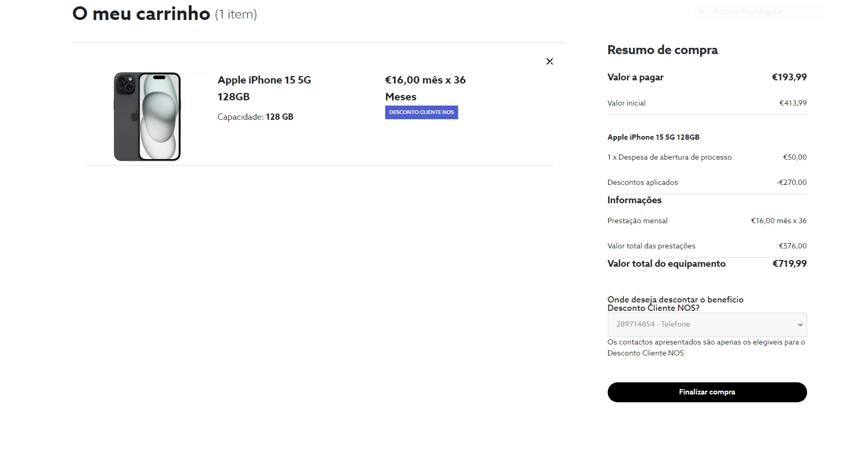Click the 'Descontos aplicados' label
868x459 pixels.
[x=643, y=182]
